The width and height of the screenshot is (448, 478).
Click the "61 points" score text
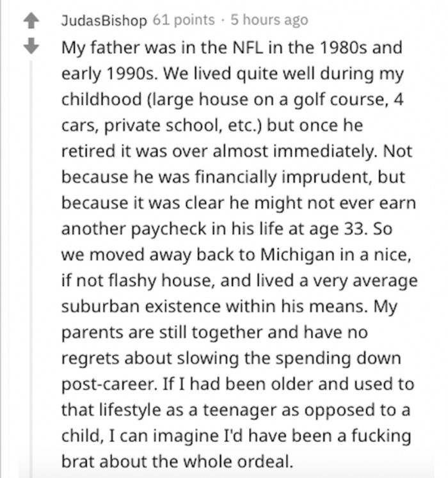(184, 20)
